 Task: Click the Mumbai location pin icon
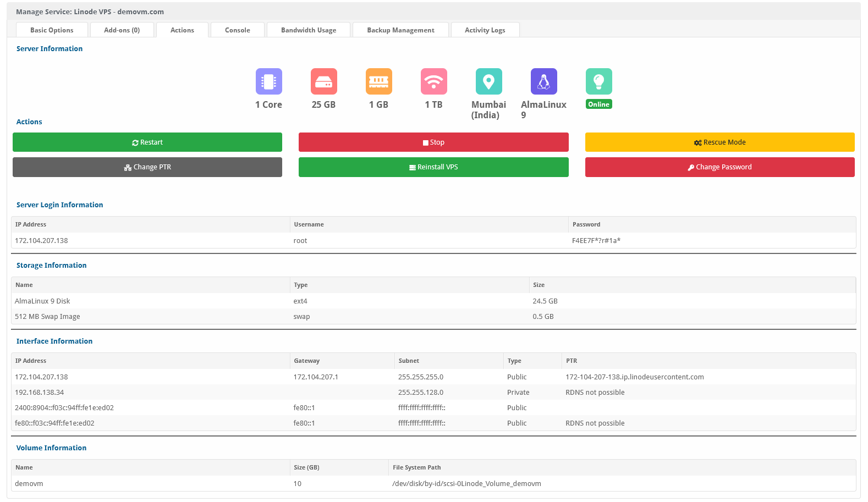(488, 81)
